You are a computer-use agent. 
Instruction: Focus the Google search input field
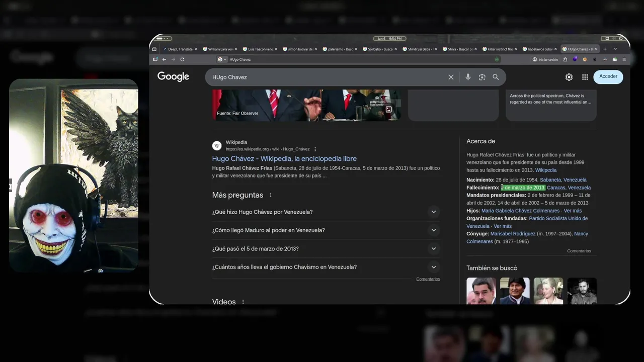pos(327,77)
